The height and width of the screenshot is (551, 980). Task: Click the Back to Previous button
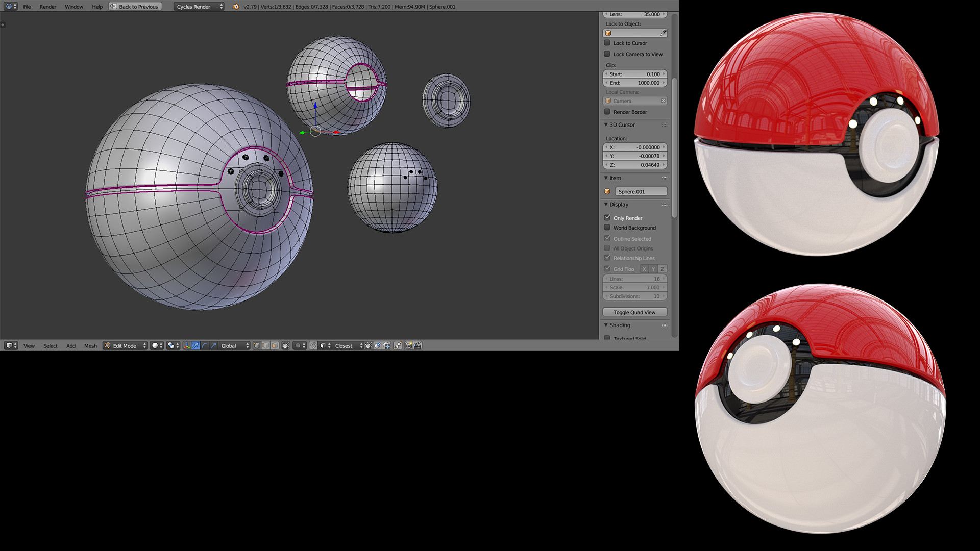click(x=135, y=7)
